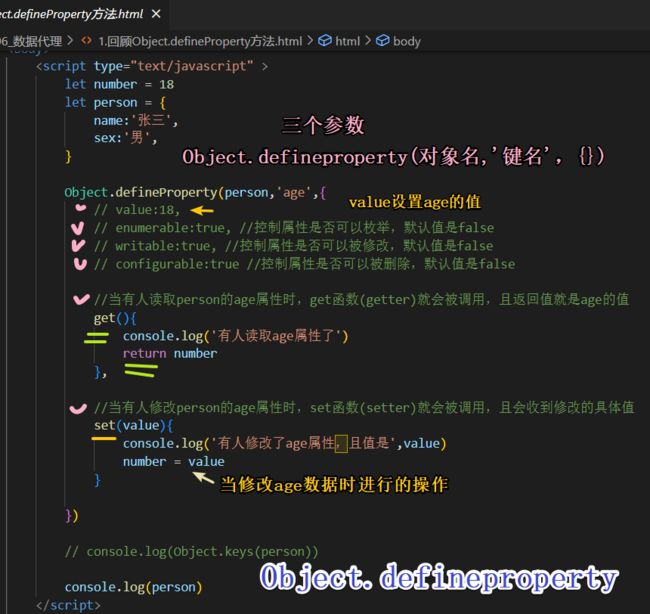The width and height of the screenshot is (650, 614).
Task: Click the html file icon in breadcrumb
Action: pyautogui.click(x=86, y=41)
